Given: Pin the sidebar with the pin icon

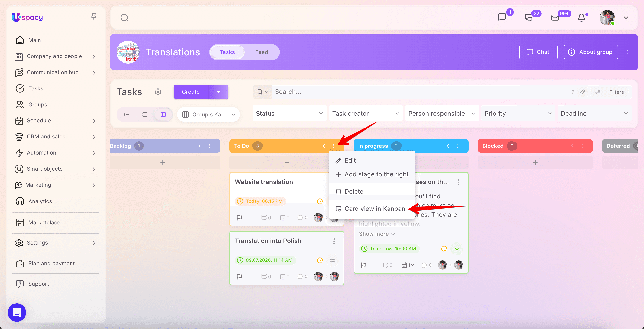Looking at the screenshot, I should 94,16.
